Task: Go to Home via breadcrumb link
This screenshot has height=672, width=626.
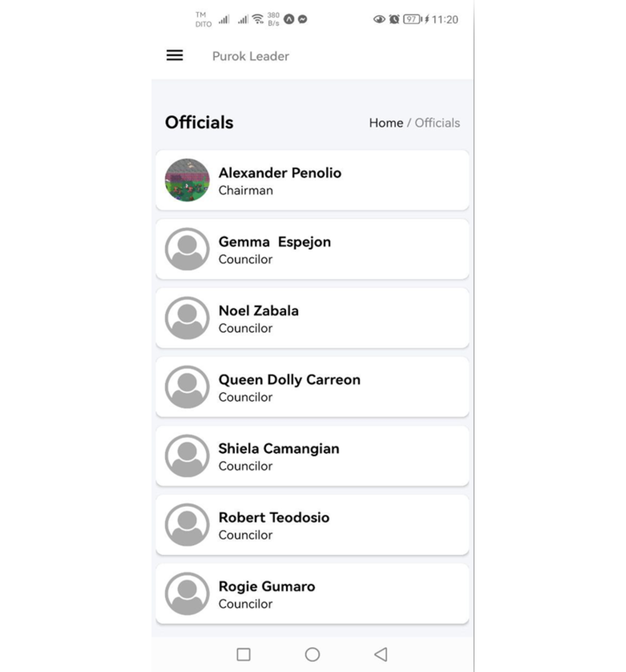Action: pyautogui.click(x=386, y=123)
